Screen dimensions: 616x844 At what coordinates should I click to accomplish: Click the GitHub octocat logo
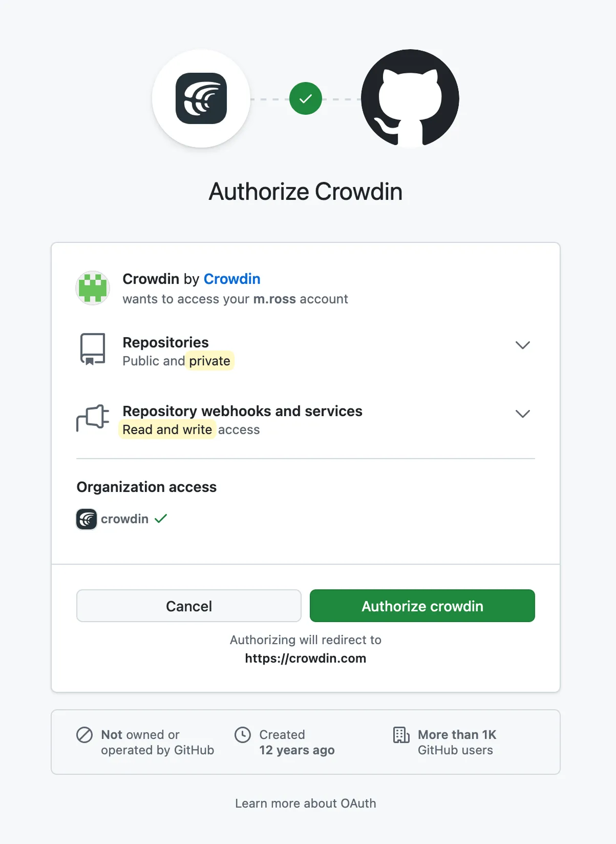[x=410, y=98]
